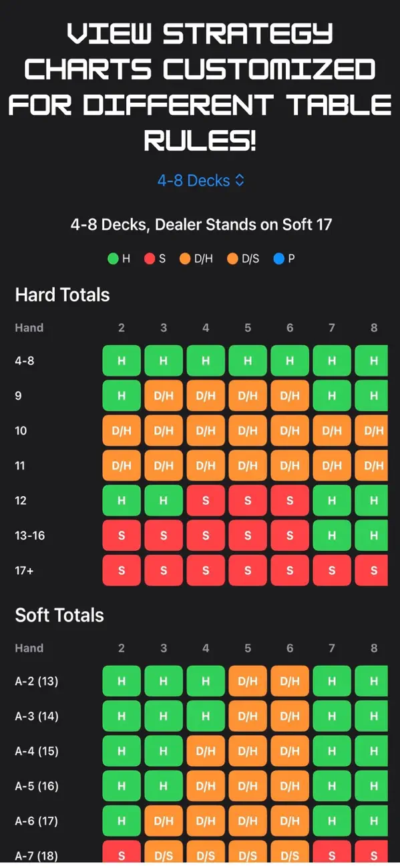Click the red S legend dot

tap(150, 258)
